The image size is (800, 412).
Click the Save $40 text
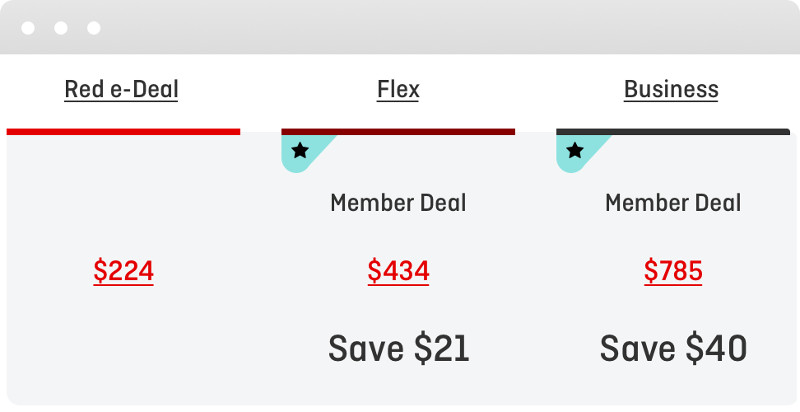click(x=673, y=349)
